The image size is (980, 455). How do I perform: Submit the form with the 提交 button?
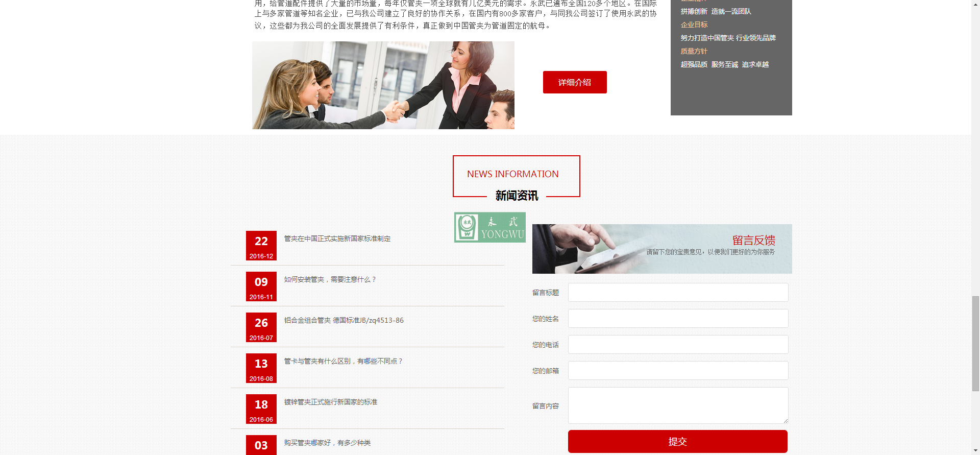click(678, 441)
